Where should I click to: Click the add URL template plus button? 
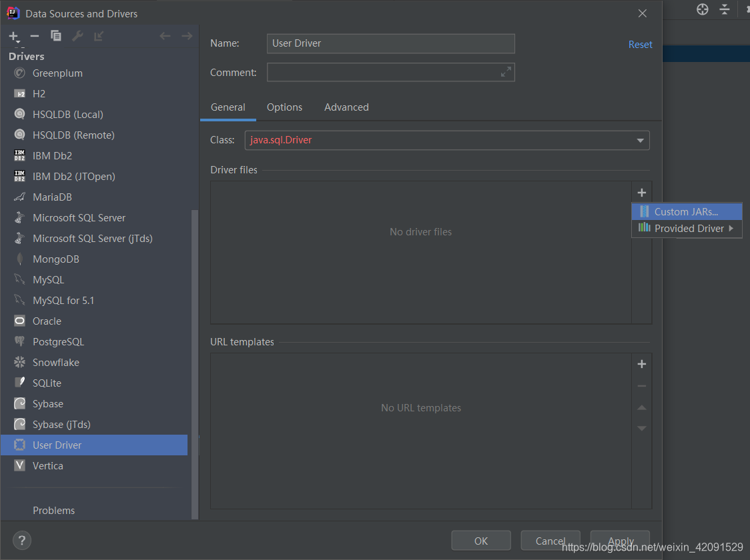642,364
